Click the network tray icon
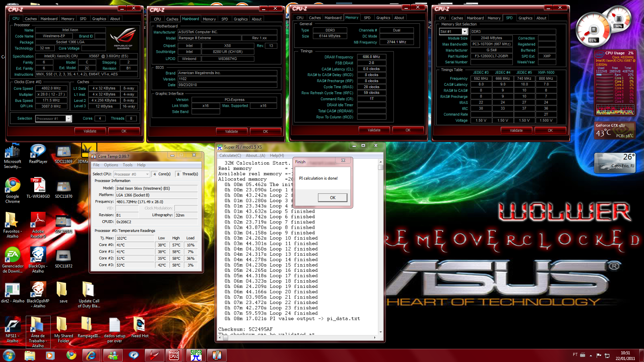This screenshot has height=362, width=644. click(607, 355)
